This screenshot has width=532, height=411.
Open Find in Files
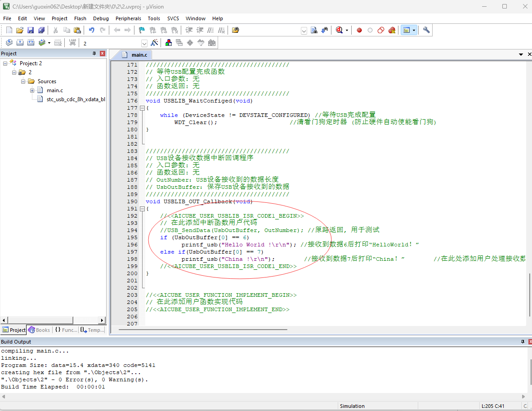pos(236,30)
